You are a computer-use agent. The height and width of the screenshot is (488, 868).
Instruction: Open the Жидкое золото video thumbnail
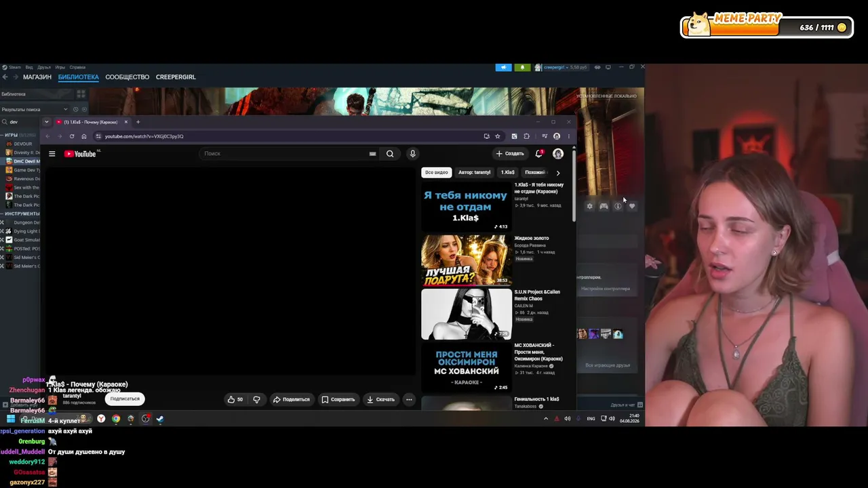click(x=466, y=260)
